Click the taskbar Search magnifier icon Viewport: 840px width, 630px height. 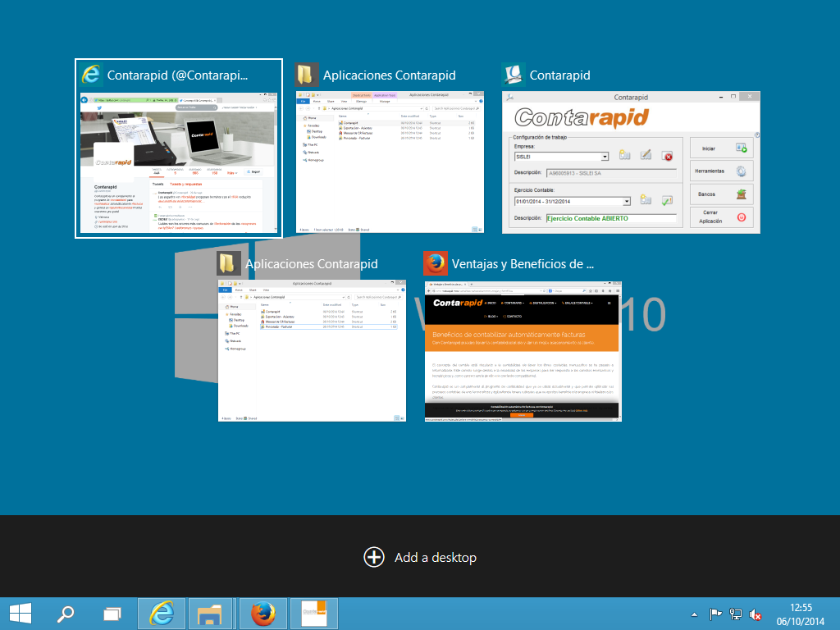point(66,614)
